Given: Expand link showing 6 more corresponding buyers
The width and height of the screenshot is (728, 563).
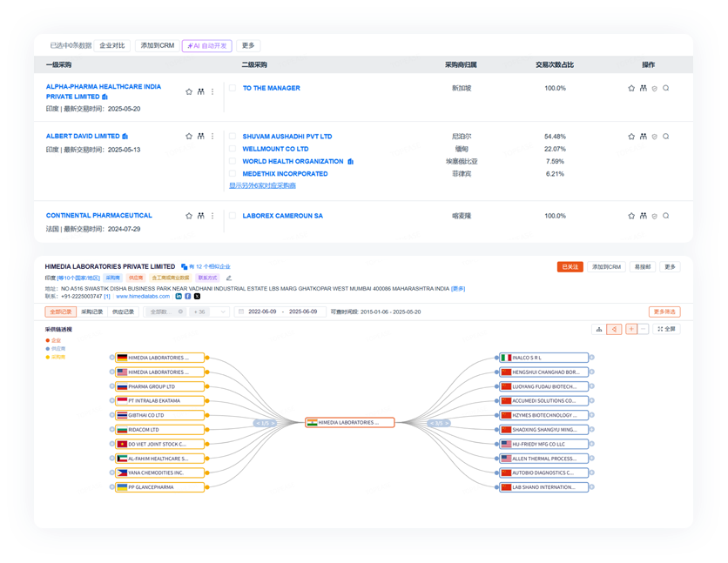Looking at the screenshot, I should click(x=262, y=185).
